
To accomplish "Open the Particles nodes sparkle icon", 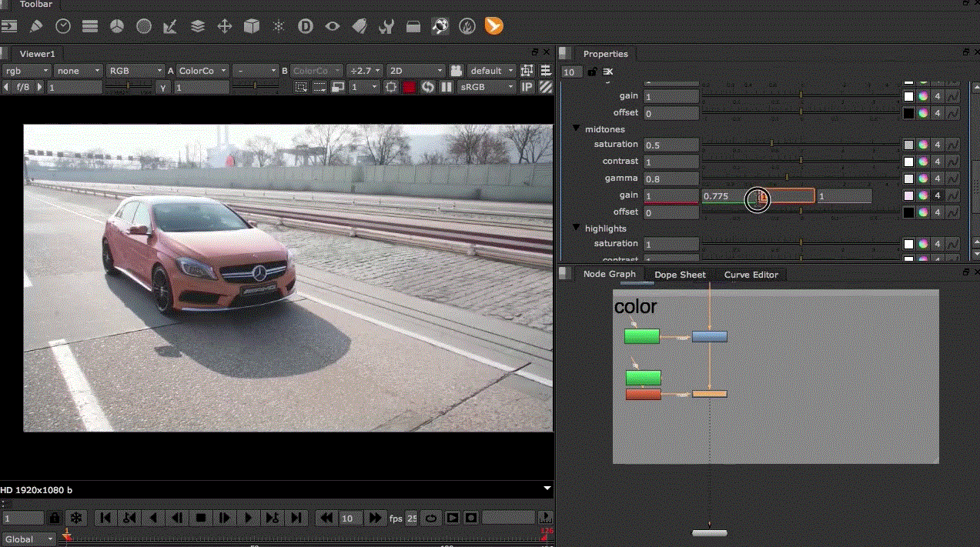I will [x=279, y=26].
